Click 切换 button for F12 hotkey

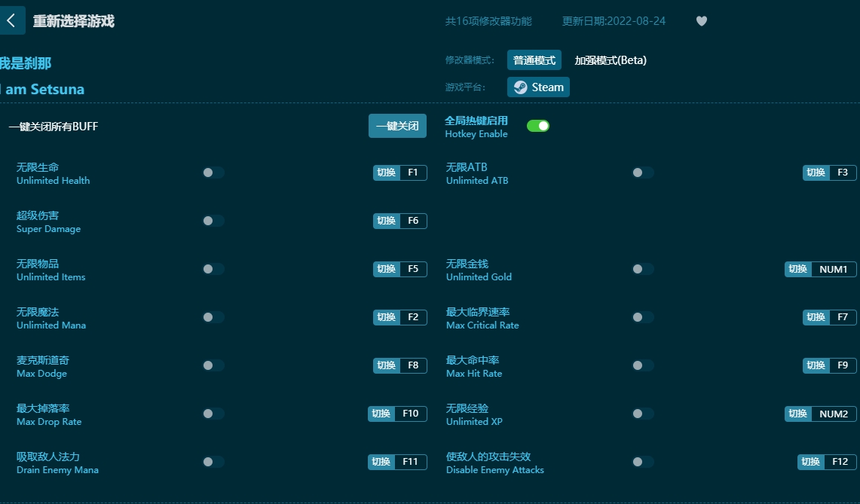pos(811,463)
